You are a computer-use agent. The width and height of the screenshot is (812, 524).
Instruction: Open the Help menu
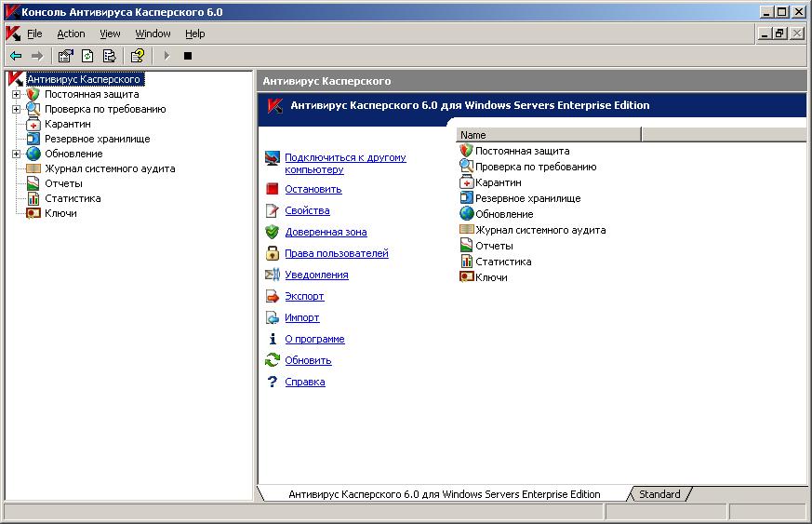pyautogui.click(x=195, y=34)
